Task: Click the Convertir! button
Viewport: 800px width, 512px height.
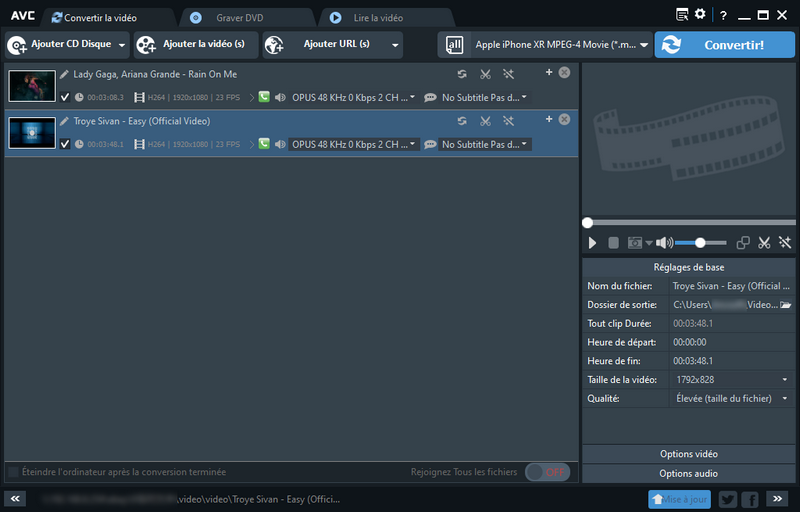Action: click(724, 45)
